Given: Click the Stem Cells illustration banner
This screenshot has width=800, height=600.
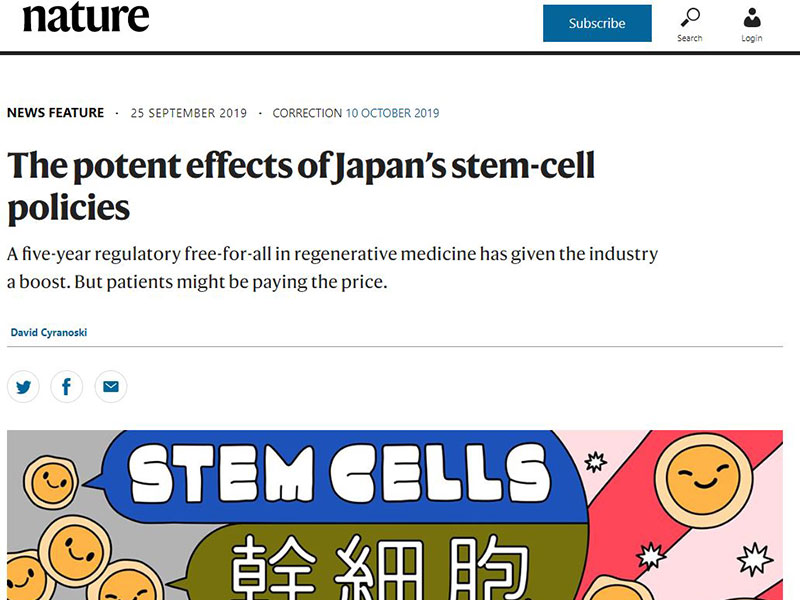Looking at the screenshot, I should click(x=395, y=515).
